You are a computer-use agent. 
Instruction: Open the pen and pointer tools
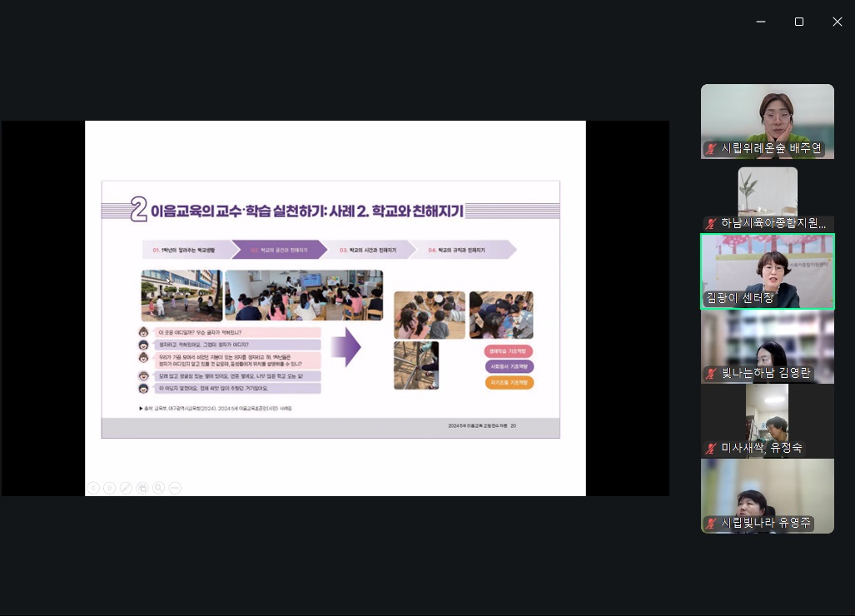[x=126, y=488]
